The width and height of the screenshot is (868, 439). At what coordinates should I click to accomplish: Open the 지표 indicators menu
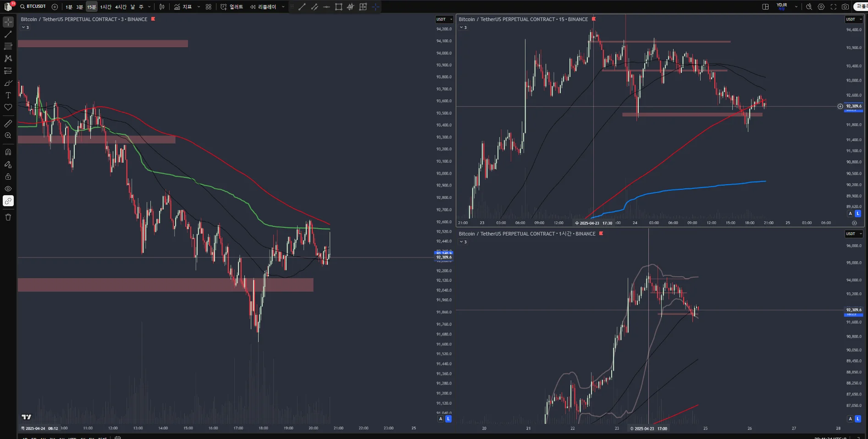[x=183, y=7]
